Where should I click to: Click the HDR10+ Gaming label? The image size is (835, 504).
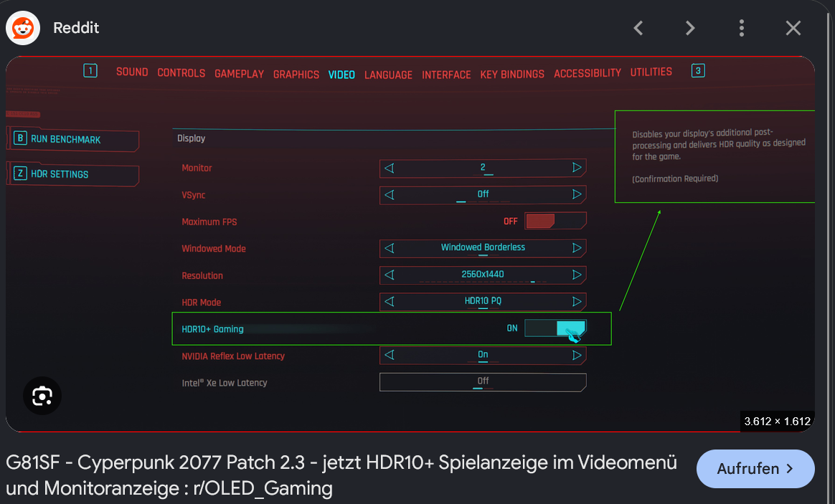(x=212, y=329)
